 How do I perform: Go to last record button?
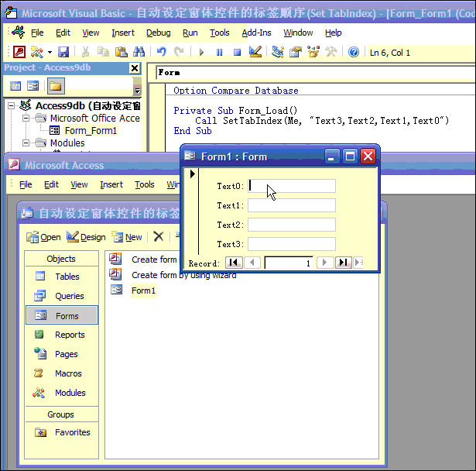[x=344, y=263]
